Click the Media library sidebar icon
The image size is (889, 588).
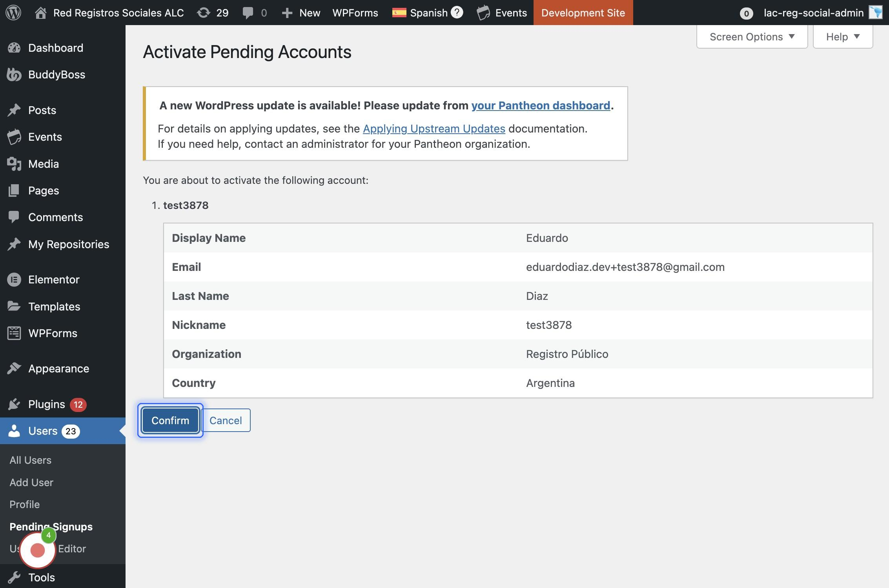(x=14, y=164)
